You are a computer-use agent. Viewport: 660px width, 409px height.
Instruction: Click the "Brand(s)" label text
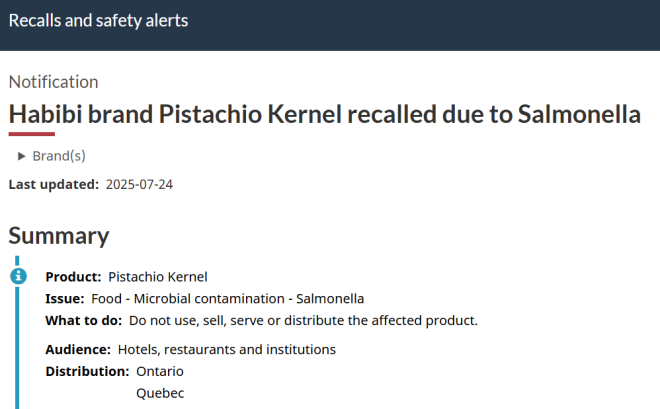(x=59, y=156)
